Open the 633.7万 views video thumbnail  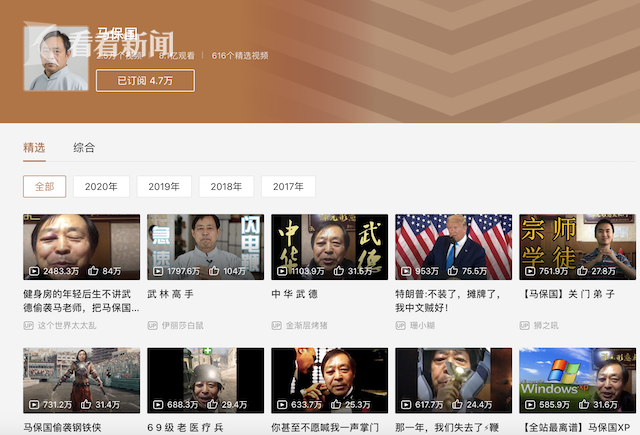329,380
